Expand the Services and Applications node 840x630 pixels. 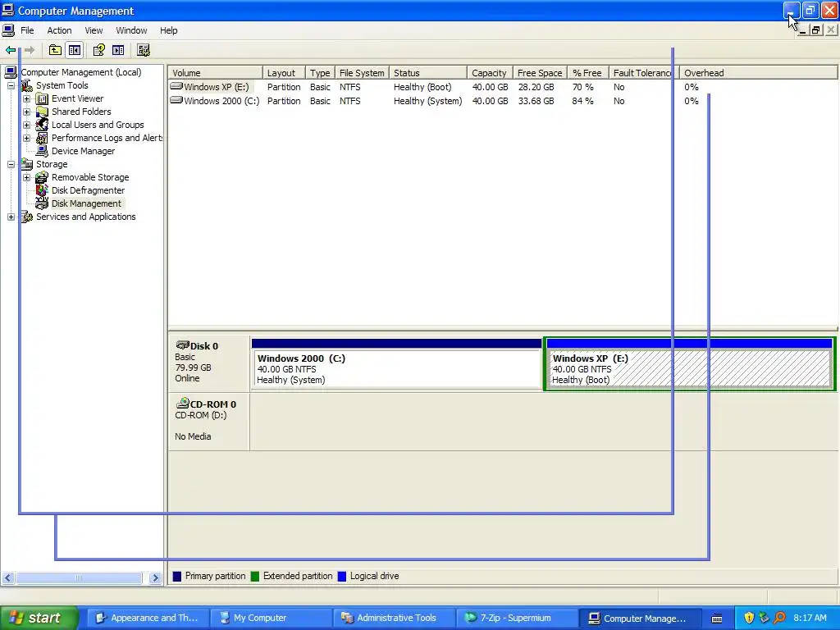(11, 217)
